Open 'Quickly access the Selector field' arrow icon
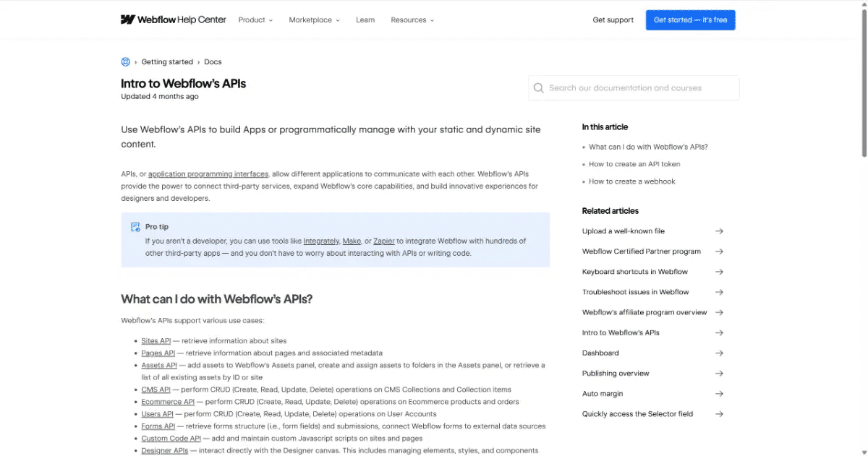The image size is (868, 456). (719, 413)
